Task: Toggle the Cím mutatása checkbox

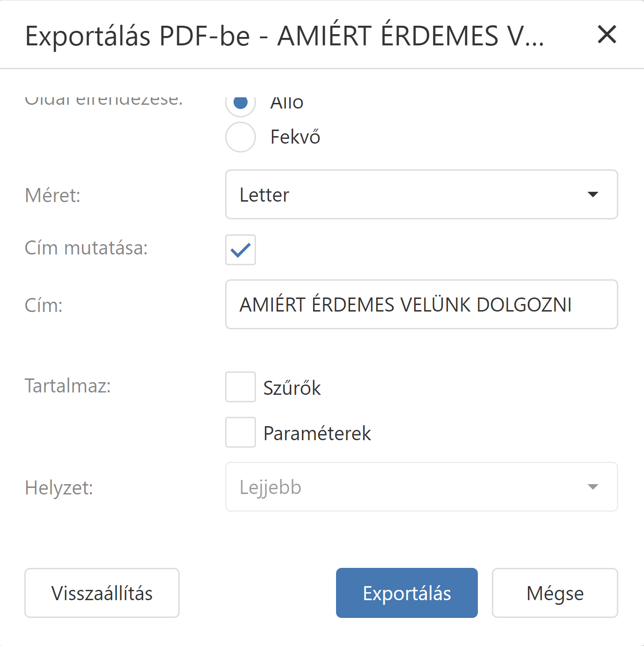Action: pos(241,250)
